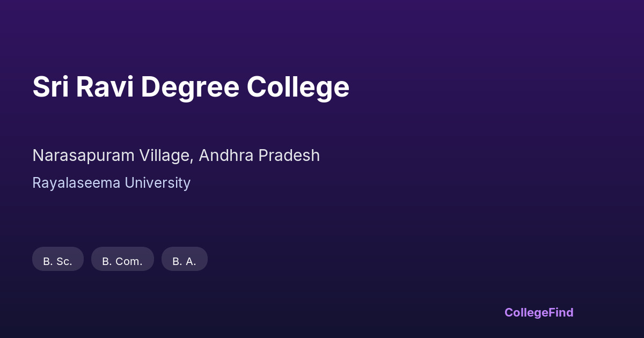The image size is (644, 338).
Task: Open the CollegeFind brand logo
Action: (539, 312)
